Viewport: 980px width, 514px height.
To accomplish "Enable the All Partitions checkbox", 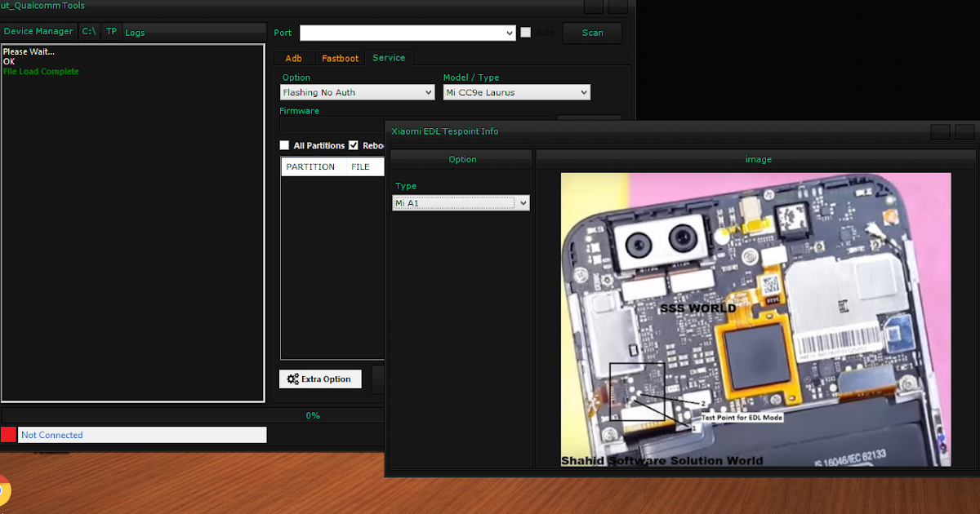I will coord(284,145).
